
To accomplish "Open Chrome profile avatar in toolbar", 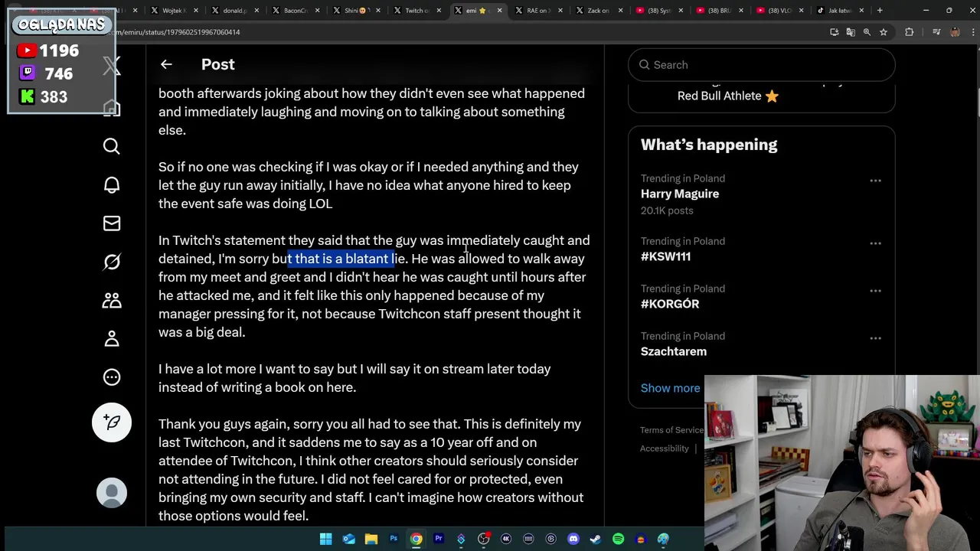I will [x=955, y=32].
